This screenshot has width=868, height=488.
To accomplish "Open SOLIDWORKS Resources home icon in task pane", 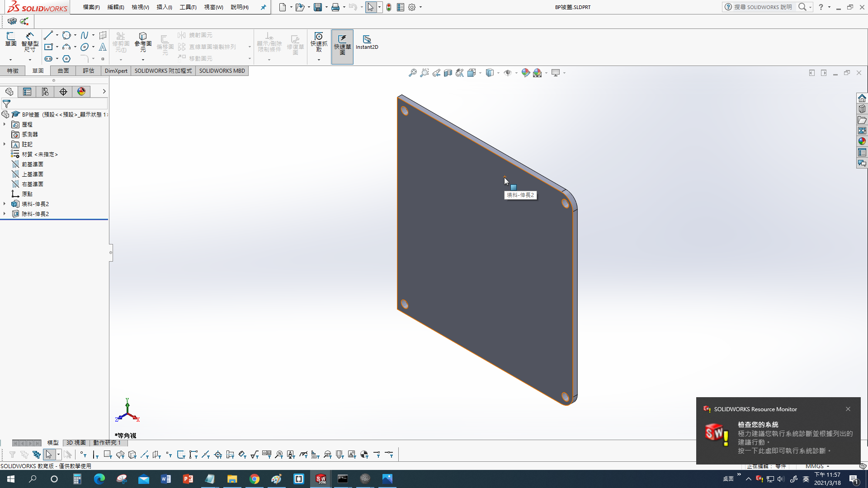I will [x=862, y=98].
